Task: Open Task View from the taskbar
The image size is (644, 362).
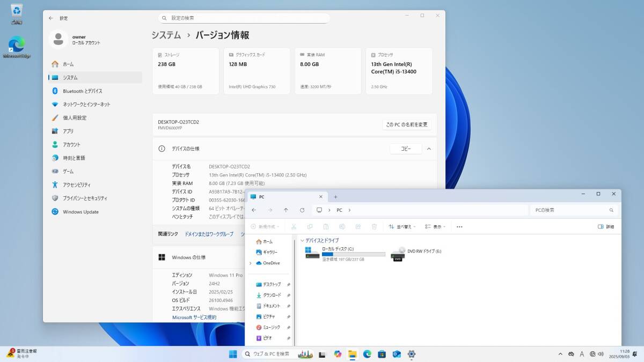Action: pyautogui.click(x=323, y=354)
